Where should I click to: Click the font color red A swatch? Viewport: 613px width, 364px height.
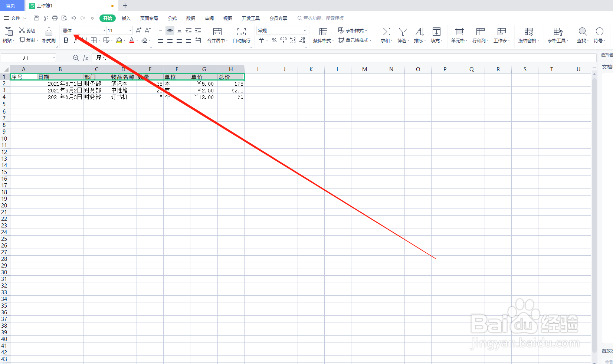click(x=132, y=40)
